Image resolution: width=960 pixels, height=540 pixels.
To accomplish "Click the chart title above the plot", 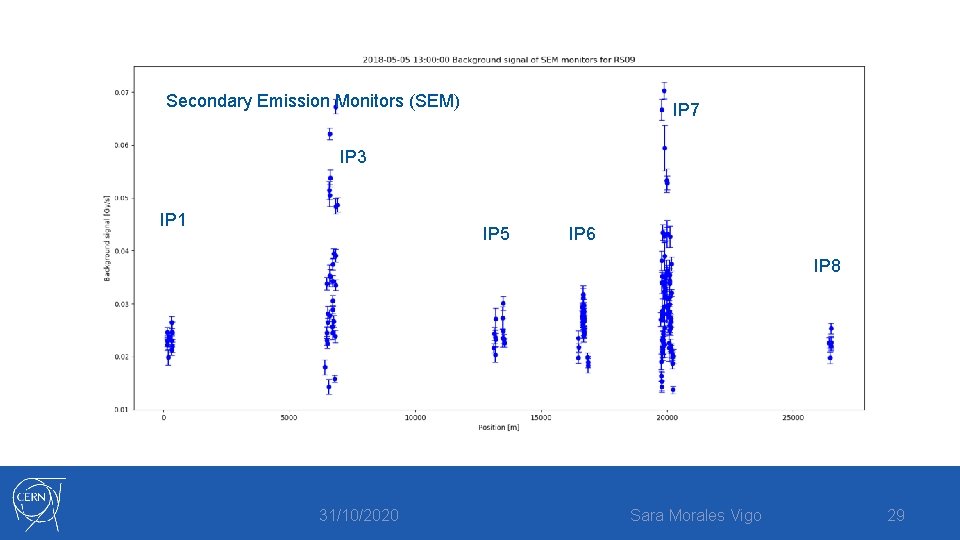I will 499,60.
